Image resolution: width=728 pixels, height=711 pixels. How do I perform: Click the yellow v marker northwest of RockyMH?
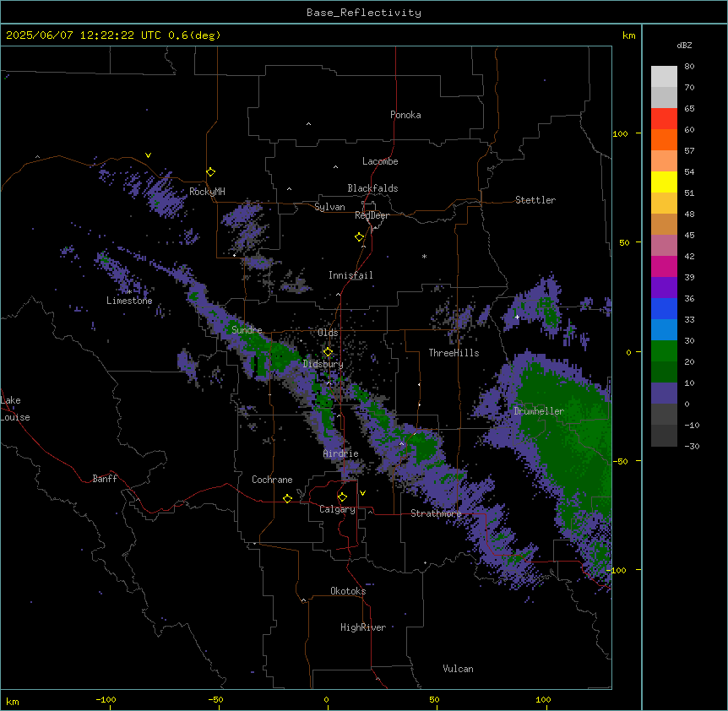[x=148, y=155]
